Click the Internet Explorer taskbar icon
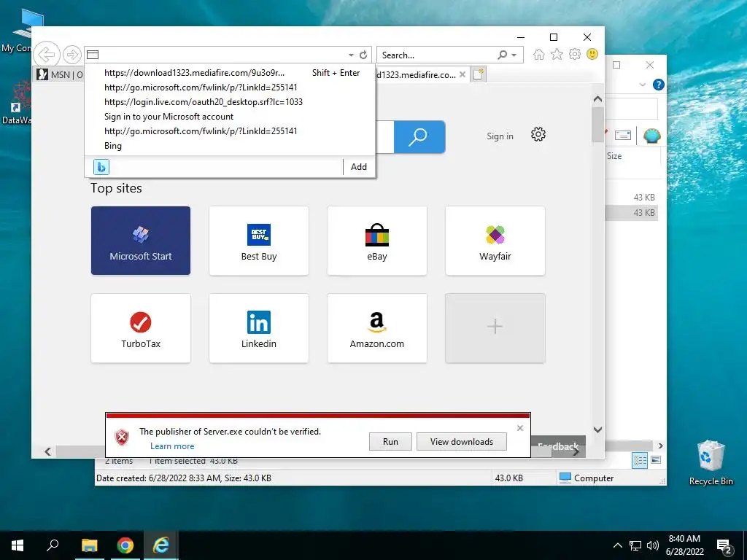 (161, 545)
